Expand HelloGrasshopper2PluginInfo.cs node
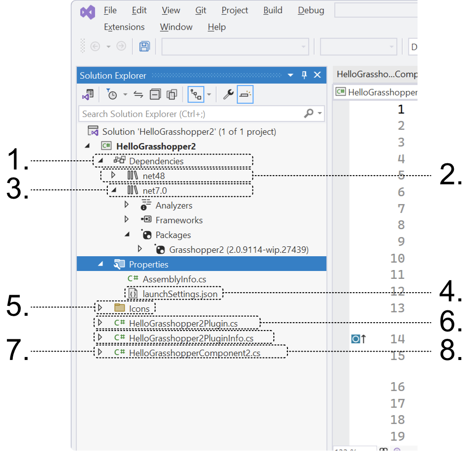Image resolution: width=476 pixels, height=451 pixels. [x=100, y=337]
